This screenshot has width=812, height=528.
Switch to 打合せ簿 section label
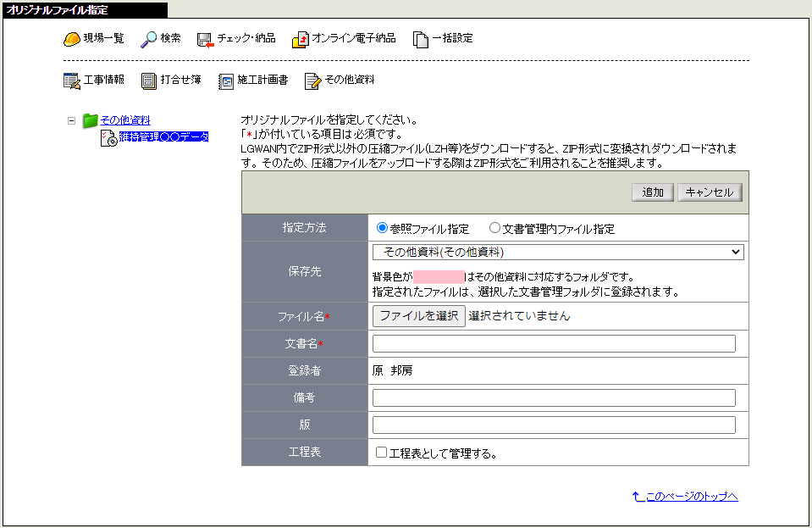[x=180, y=80]
